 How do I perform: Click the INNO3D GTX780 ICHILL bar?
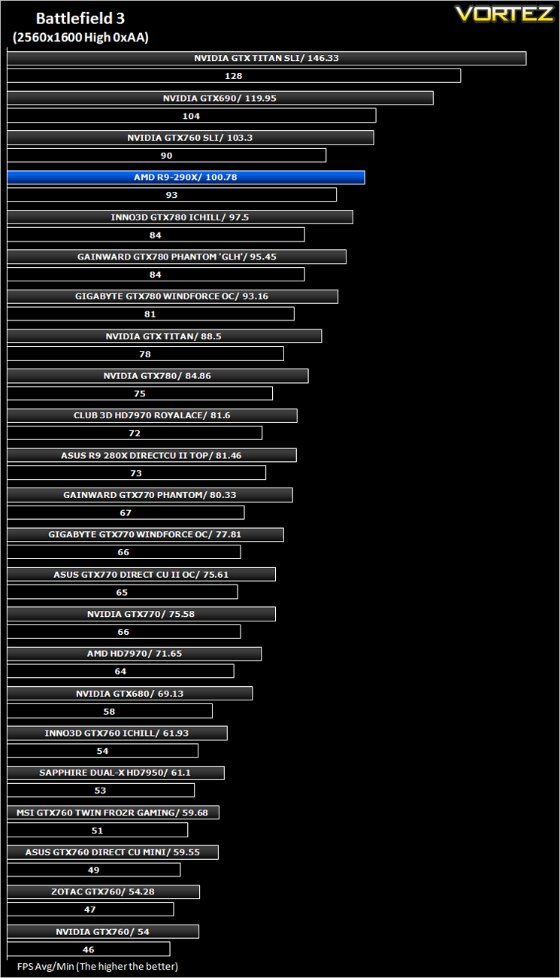pos(180,217)
